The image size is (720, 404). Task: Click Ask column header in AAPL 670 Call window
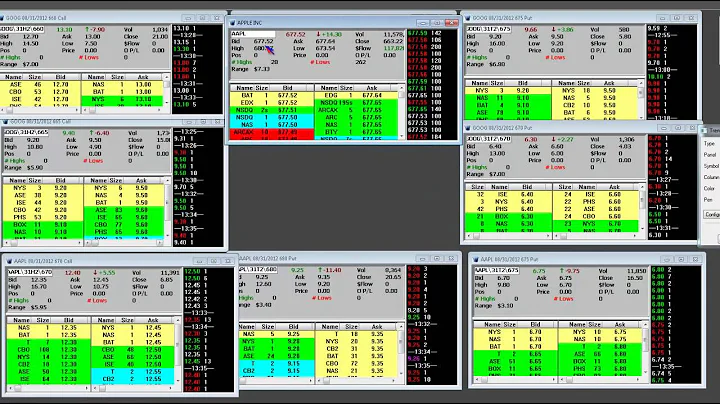coord(152,320)
